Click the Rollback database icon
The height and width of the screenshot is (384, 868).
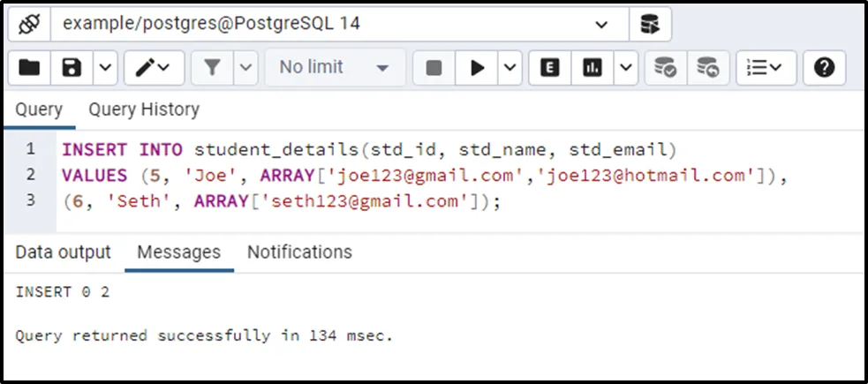(708, 68)
